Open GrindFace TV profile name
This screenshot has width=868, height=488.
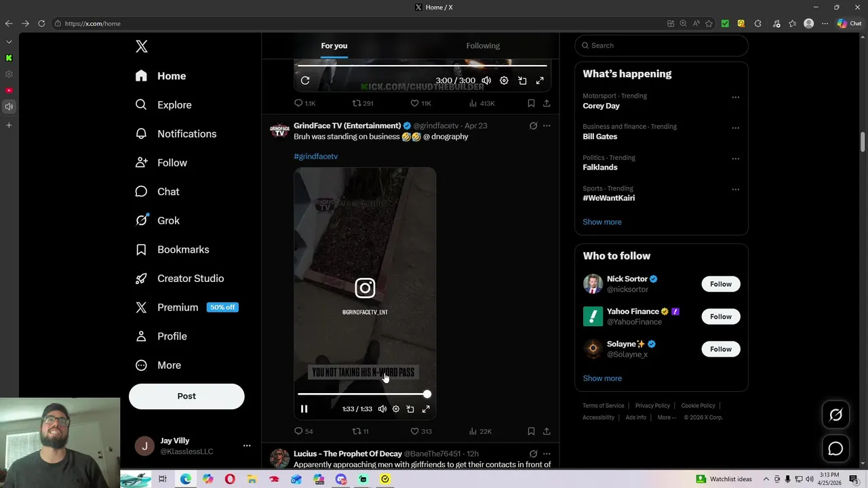coord(347,125)
